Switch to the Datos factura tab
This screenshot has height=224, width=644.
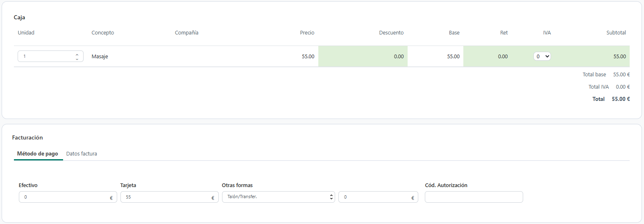[82, 153]
